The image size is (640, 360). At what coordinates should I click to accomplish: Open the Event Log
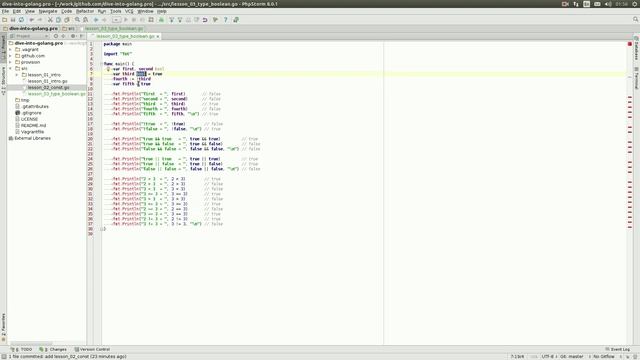click(x=618, y=349)
